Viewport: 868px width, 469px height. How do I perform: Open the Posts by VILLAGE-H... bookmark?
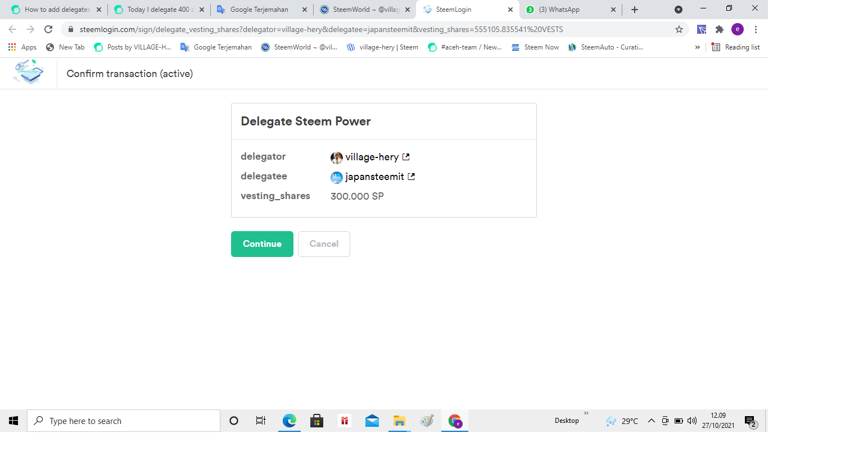(133, 47)
